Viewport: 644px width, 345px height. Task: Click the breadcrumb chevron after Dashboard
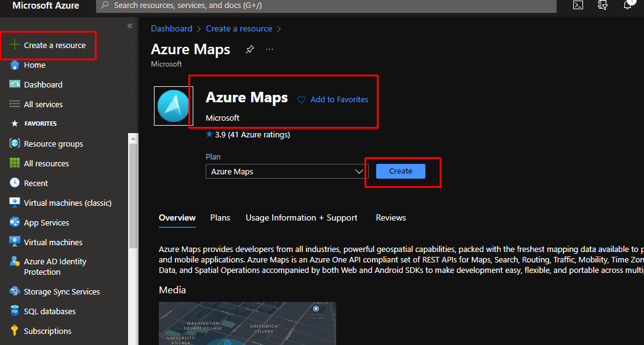pos(199,29)
